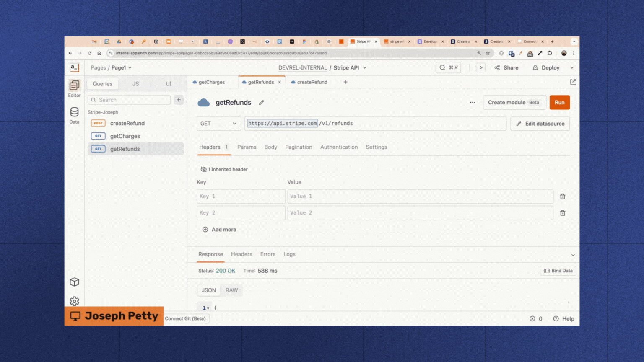Add a new query with the plus icon

179,100
